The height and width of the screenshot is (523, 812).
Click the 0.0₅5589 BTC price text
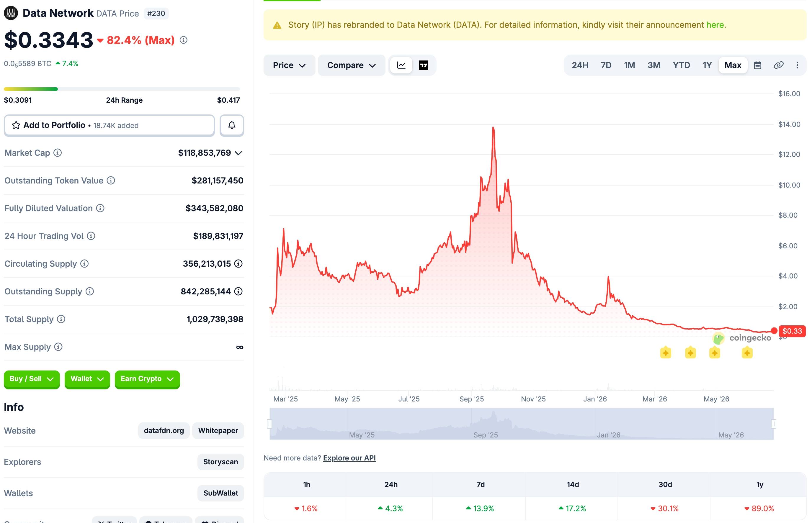coord(27,64)
